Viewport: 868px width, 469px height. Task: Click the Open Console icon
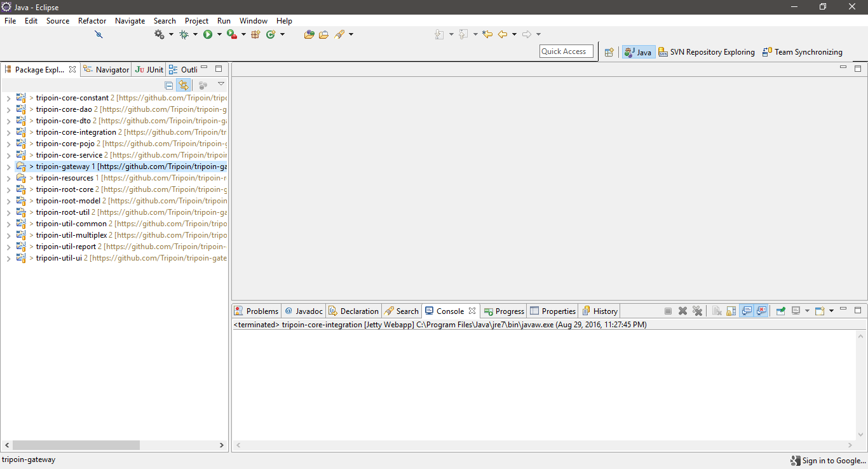pyautogui.click(x=820, y=311)
